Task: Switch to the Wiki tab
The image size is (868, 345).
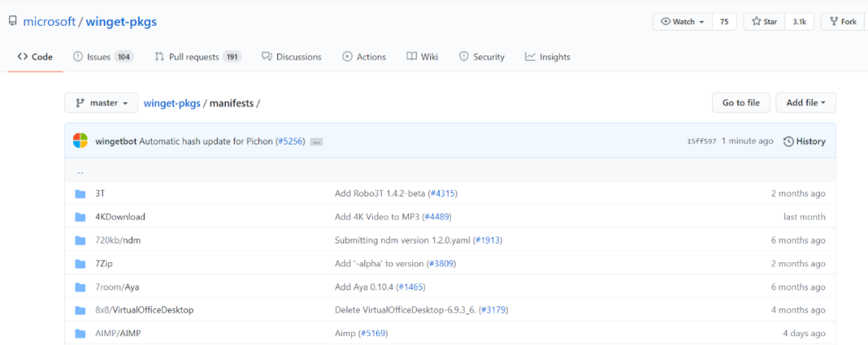Action: [423, 56]
